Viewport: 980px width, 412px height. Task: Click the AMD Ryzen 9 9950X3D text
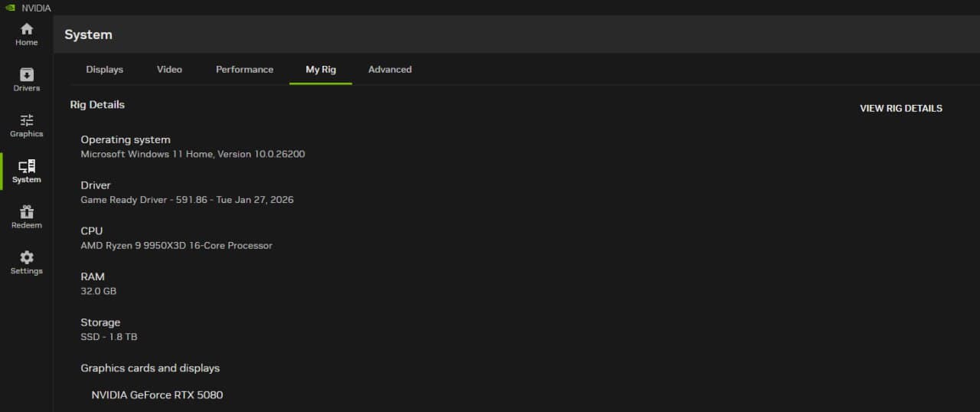coord(176,246)
